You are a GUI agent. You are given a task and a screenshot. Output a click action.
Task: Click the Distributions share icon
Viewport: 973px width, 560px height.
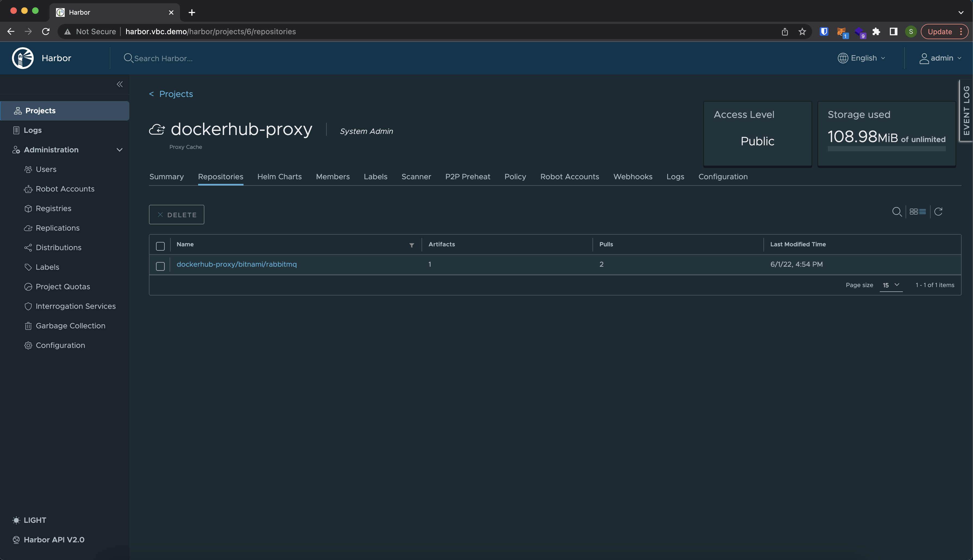28,248
